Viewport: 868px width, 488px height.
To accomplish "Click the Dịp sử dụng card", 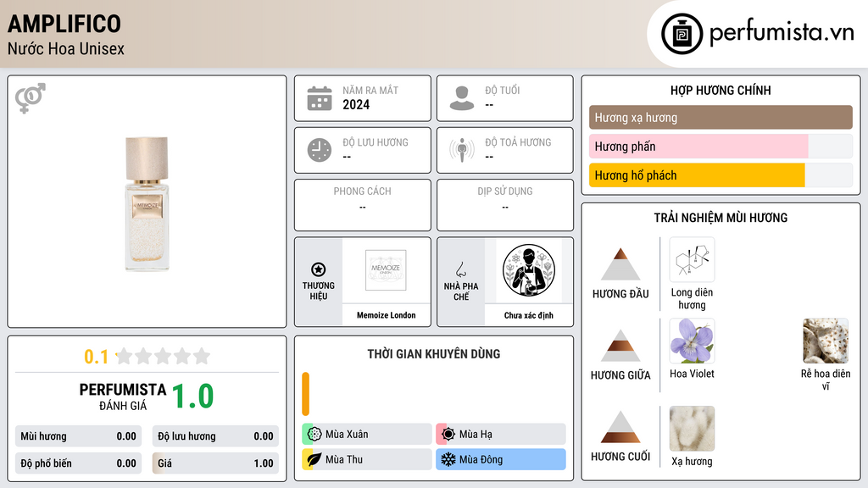I will coord(505,205).
